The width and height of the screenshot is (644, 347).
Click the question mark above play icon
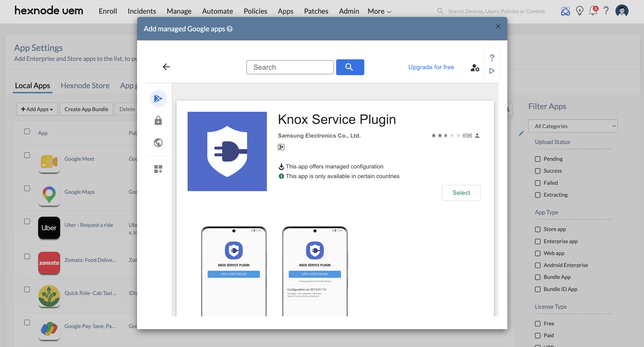[492, 58]
